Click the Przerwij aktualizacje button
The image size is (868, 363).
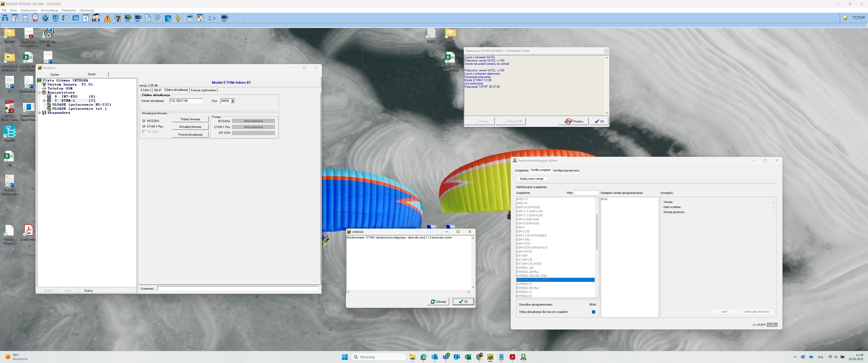coord(191,135)
